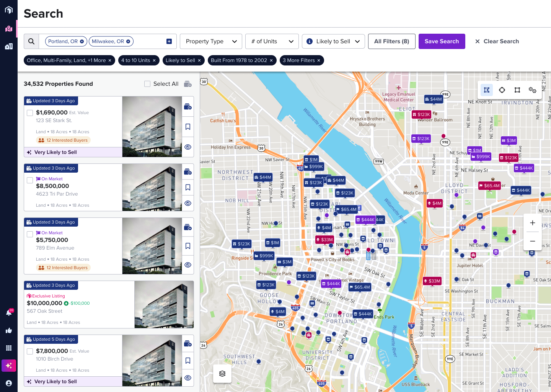Click the $444K marker in Downtown Portland

point(362,314)
